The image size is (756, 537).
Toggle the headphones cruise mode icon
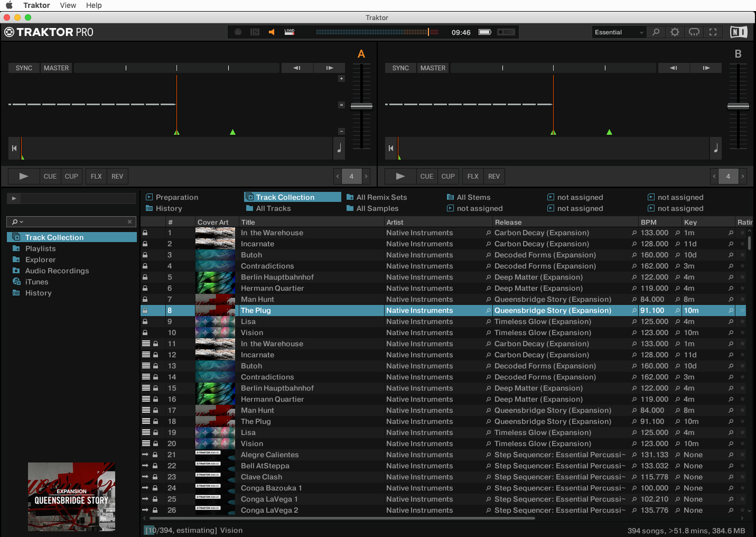[x=694, y=32]
